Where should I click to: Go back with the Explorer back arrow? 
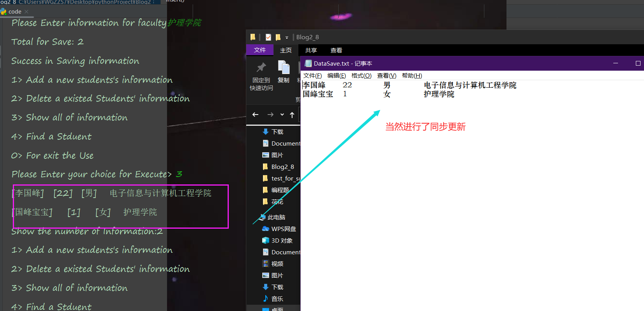(x=255, y=115)
